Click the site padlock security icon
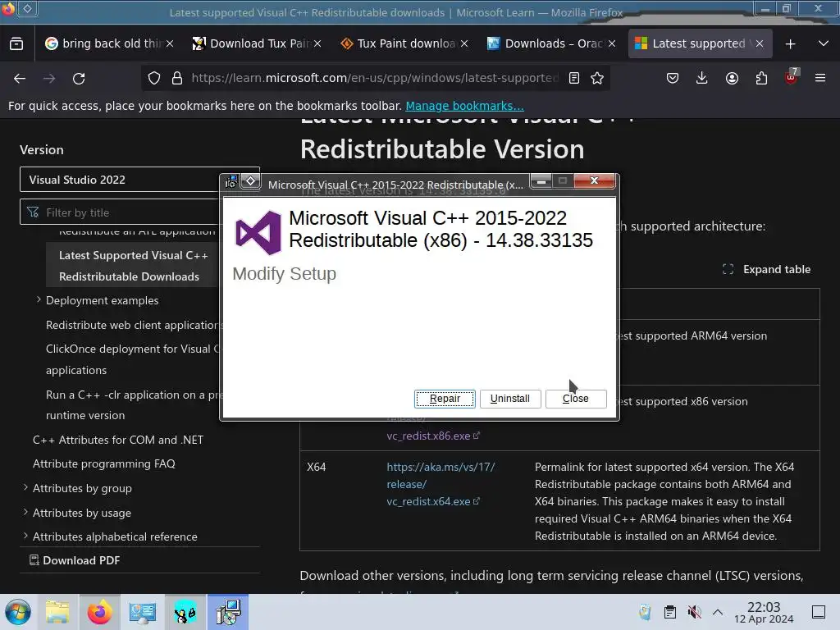The height and width of the screenshot is (630, 840). 177,78
